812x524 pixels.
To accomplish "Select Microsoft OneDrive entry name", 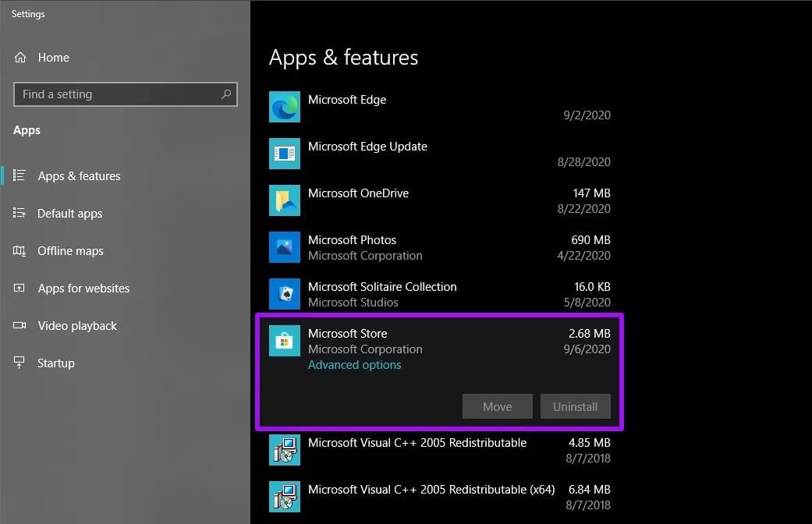I will tap(358, 193).
